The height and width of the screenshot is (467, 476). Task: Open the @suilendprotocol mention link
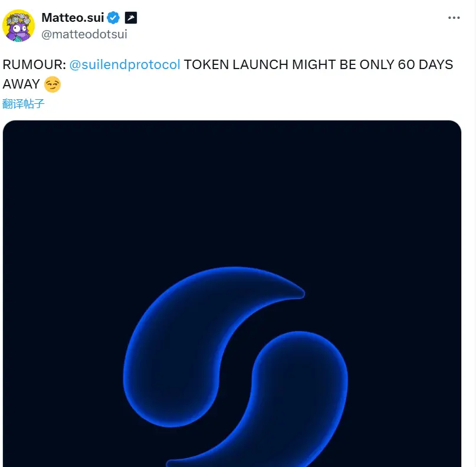(124, 65)
